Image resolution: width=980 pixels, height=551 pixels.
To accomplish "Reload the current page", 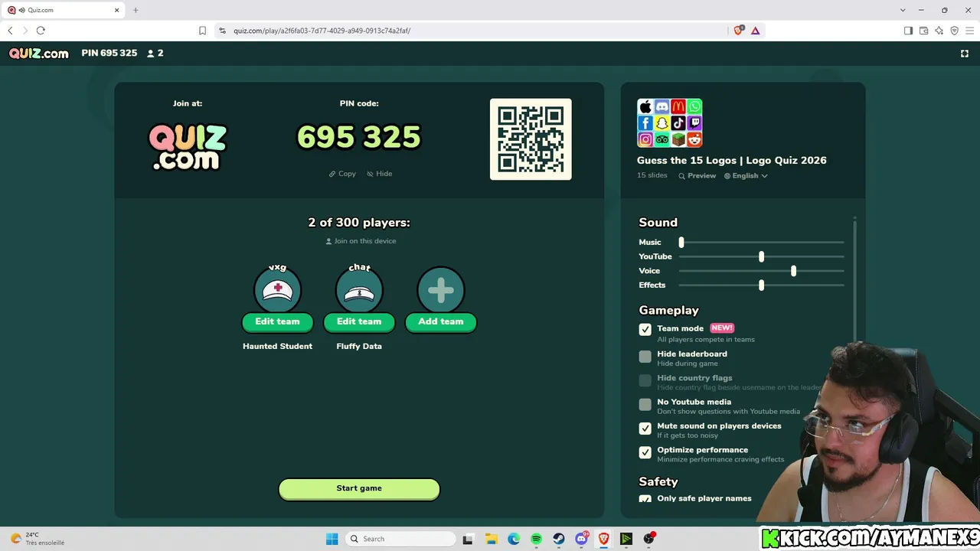I will (x=41, y=31).
